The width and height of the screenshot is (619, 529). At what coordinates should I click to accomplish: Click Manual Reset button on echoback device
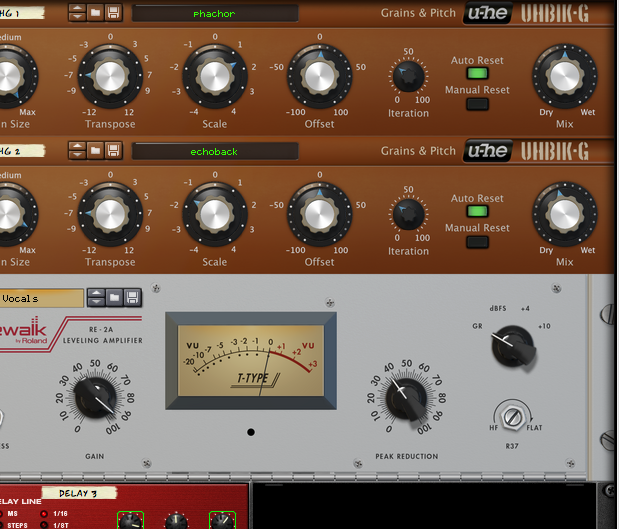coord(477,242)
